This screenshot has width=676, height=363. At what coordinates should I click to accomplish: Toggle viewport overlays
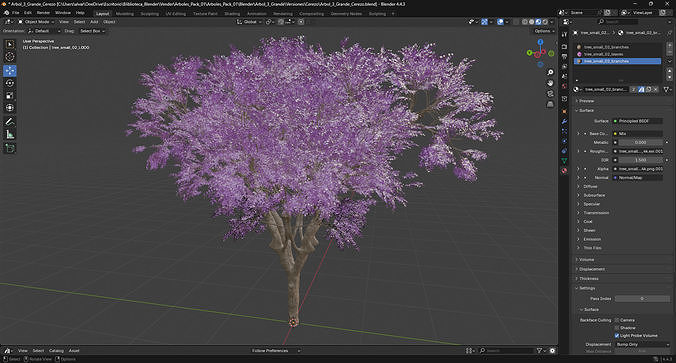click(x=500, y=22)
